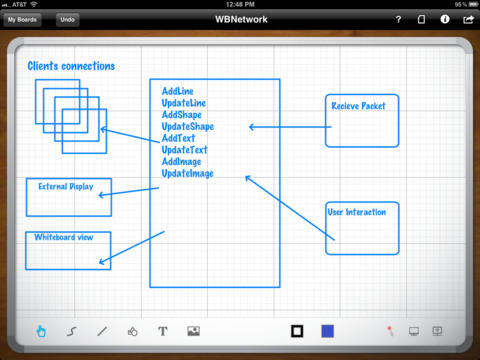The height and width of the screenshot is (360, 480).
Task: Tap the share export icon
Action: pos(468,19)
